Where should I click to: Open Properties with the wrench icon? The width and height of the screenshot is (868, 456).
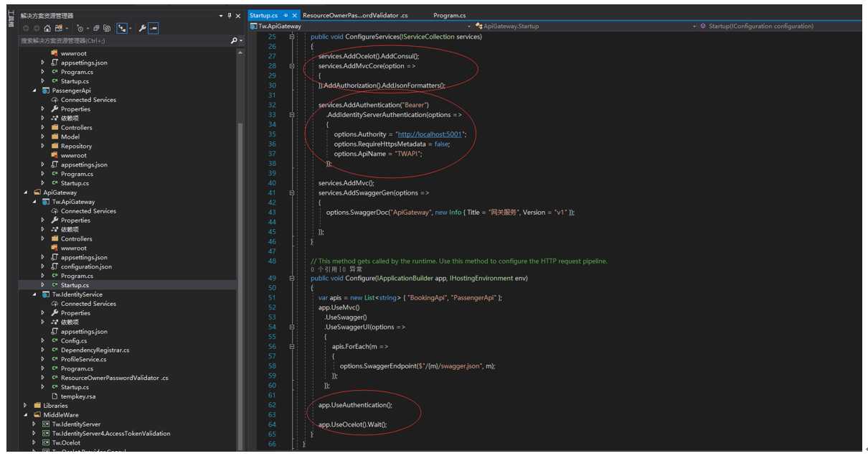click(x=141, y=28)
